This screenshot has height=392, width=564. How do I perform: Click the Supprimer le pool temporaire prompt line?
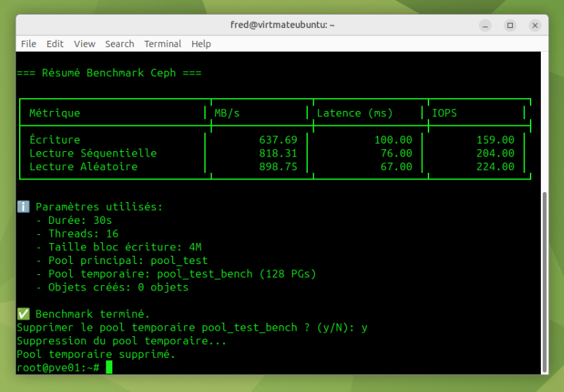pos(192,327)
